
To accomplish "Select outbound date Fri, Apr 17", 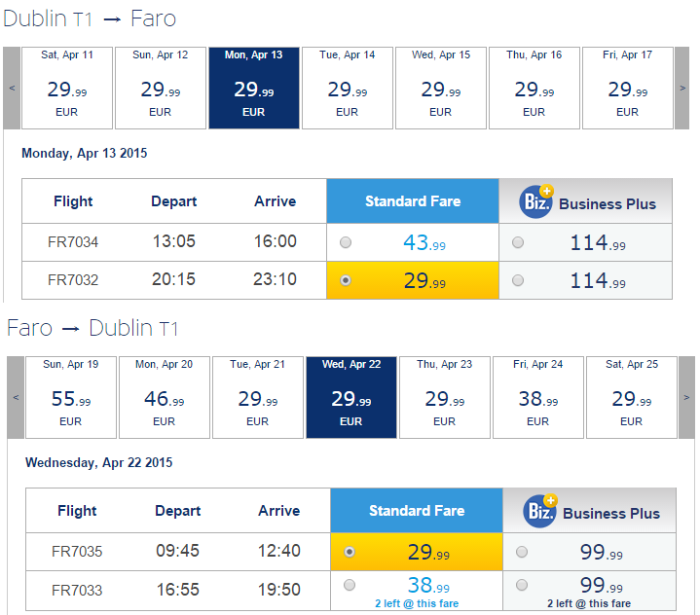I will coord(628,88).
